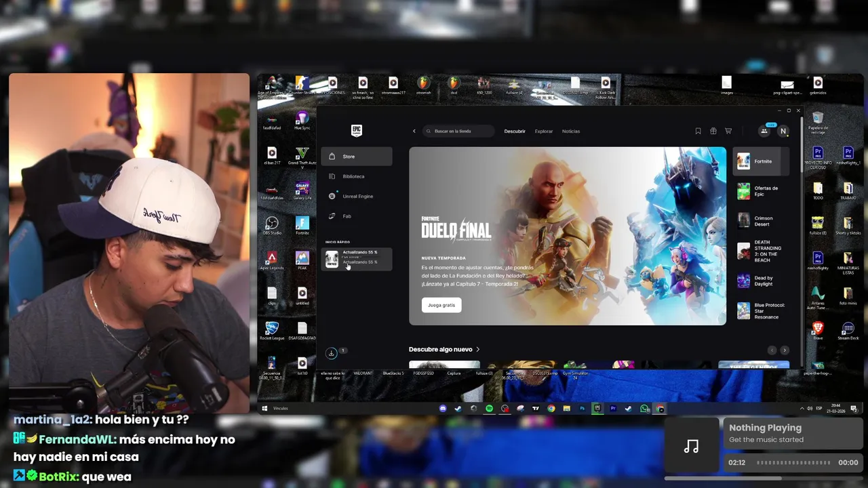Viewport: 868px width, 488px height.
Task: Select the MINIATURAS LISTAS desktop folder
Action: [848, 262]
